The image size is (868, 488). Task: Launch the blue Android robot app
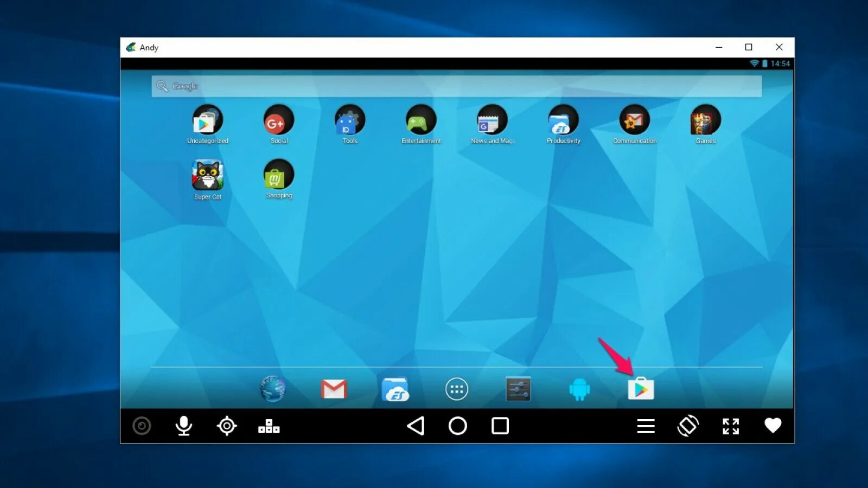[x=579, y=389]
